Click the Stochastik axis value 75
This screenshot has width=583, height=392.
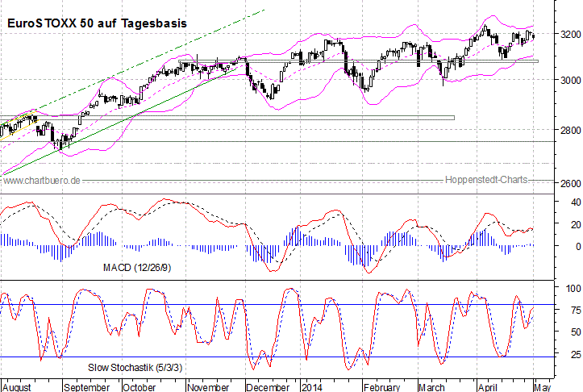pos(576,311)
